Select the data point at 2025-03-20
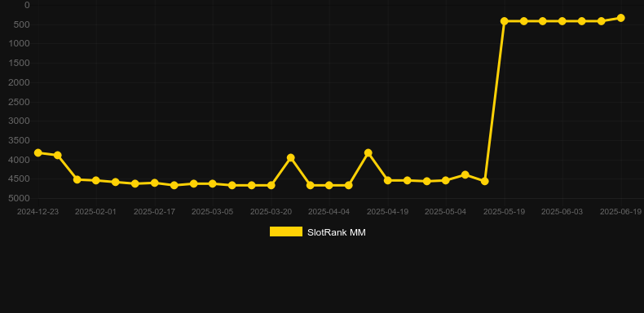The height and width of the screenshot is (313, 644). pos(271,185)
